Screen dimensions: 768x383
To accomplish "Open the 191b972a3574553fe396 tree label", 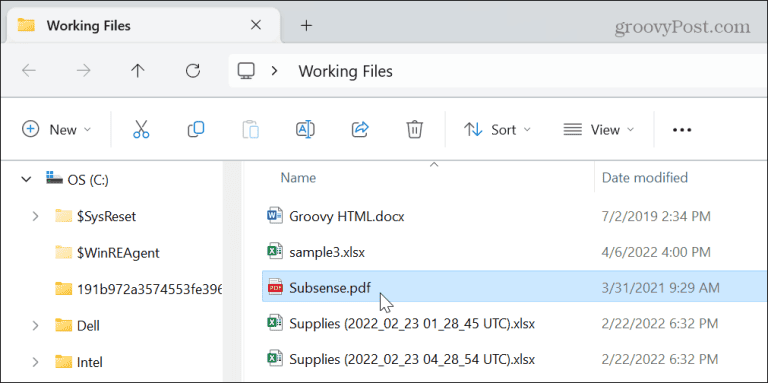I will tap(149, 288).
